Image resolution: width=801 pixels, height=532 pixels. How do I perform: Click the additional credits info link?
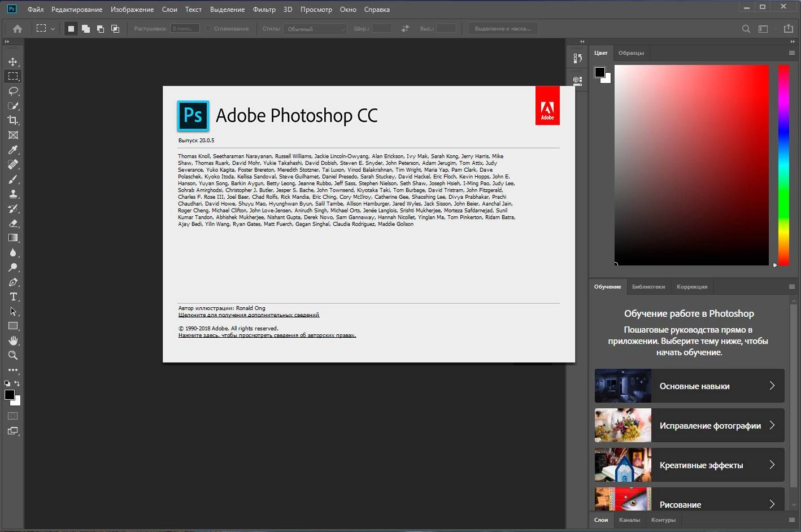pos(249,315)
